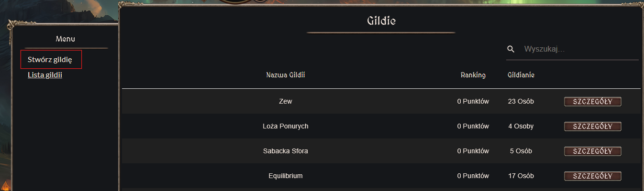Click the 17 Osób member count

point(521,176)
